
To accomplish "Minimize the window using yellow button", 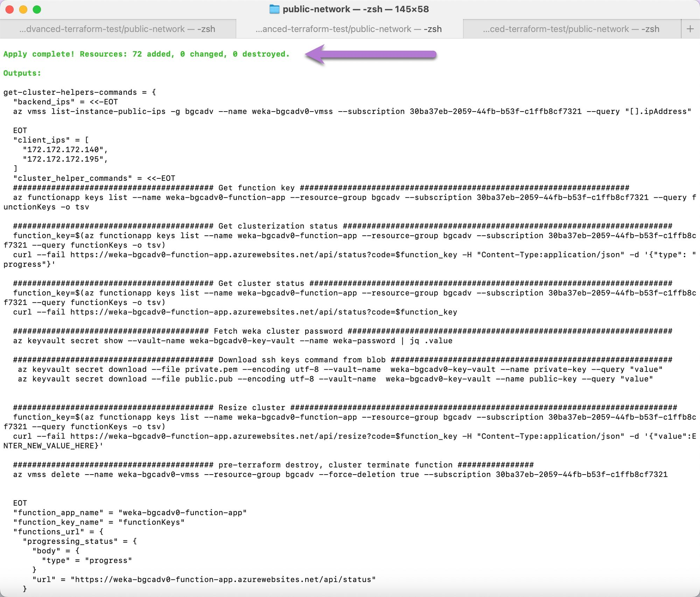I will click(x=23, y=9).
